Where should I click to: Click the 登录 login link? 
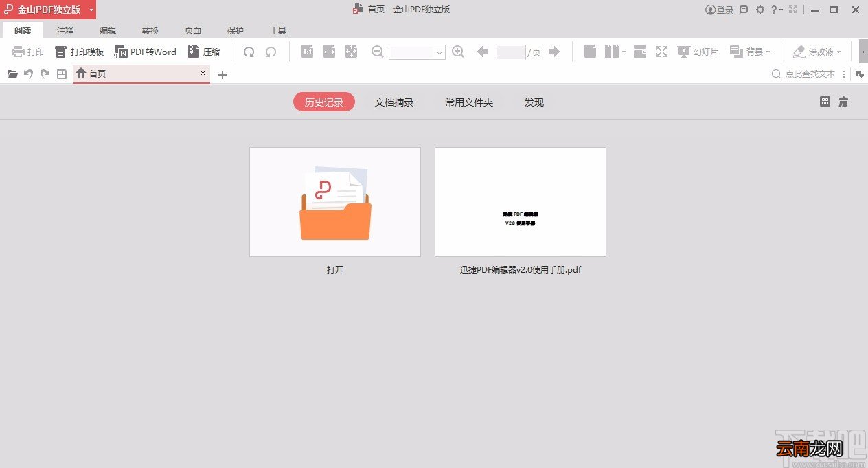(720, 10)
